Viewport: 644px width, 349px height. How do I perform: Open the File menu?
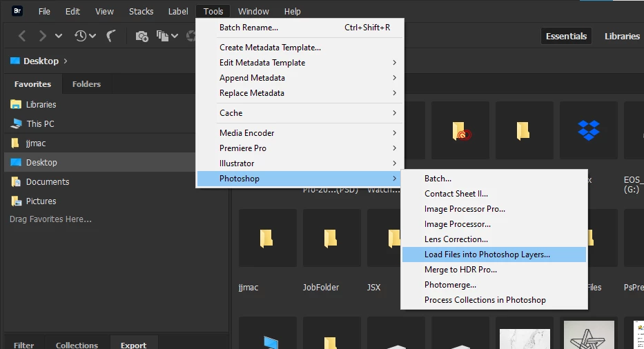pos(44,12)
